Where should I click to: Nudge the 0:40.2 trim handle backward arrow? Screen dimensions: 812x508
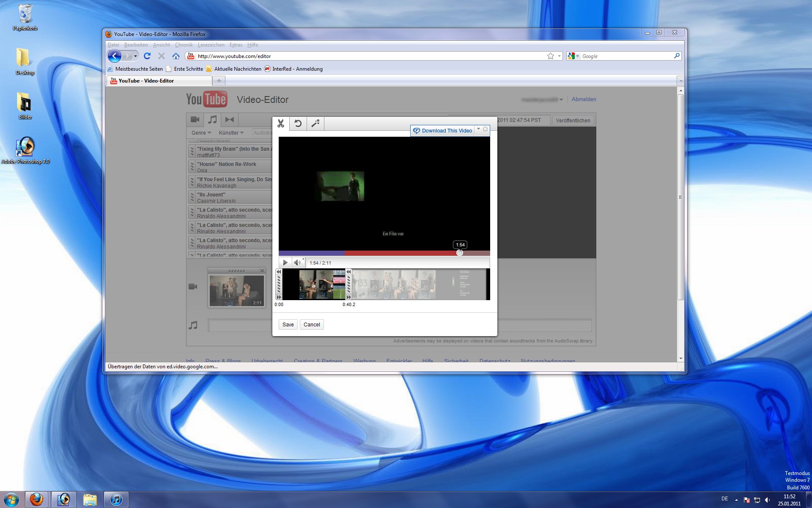point(348,272)
